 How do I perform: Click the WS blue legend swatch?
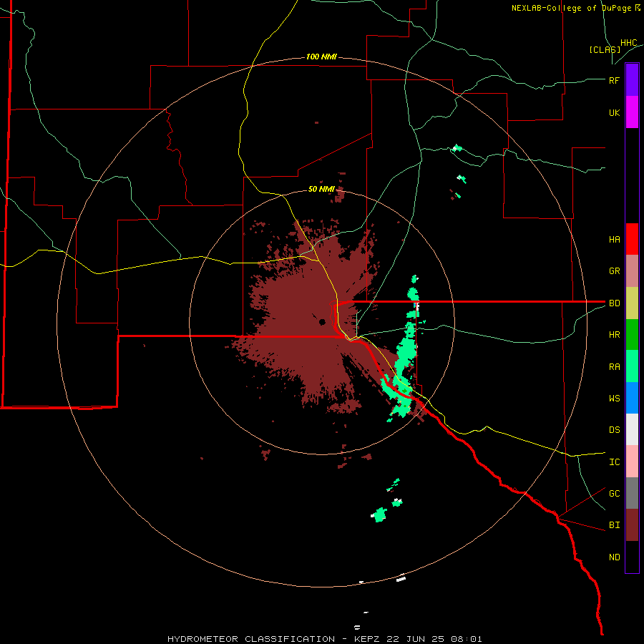(x=632, y=398)
